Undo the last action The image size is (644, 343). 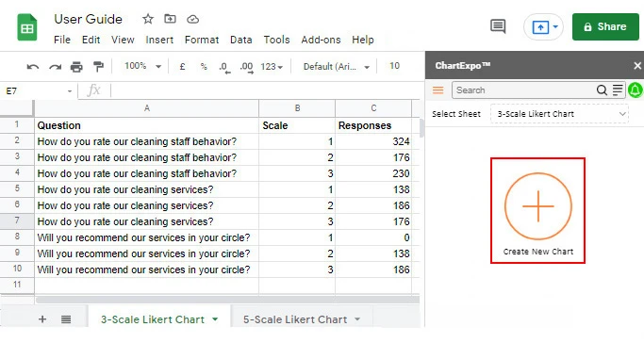[x=33, y=67]
